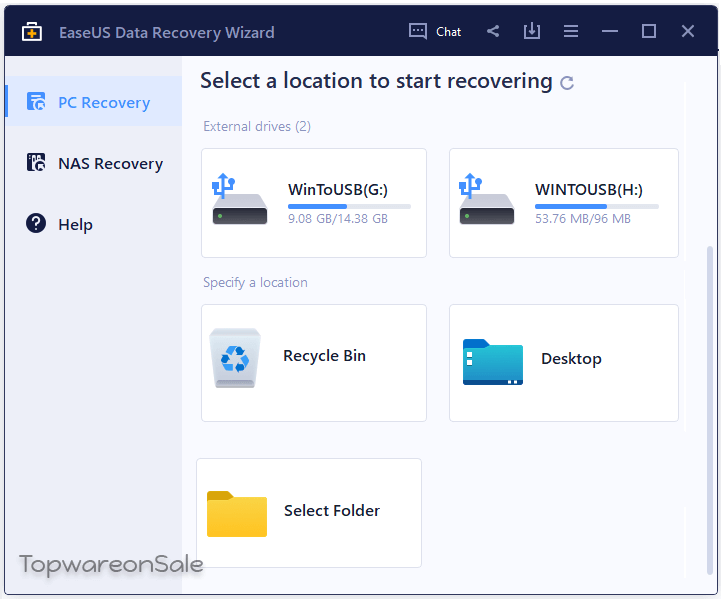Choose Desktop location label
721x599 pixels.
(571, 359)
